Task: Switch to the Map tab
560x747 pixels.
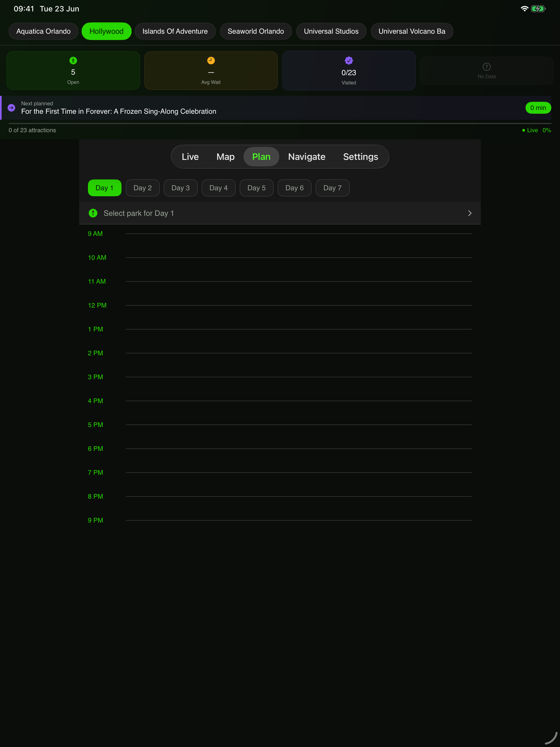Action: click(x=225, y=157)
